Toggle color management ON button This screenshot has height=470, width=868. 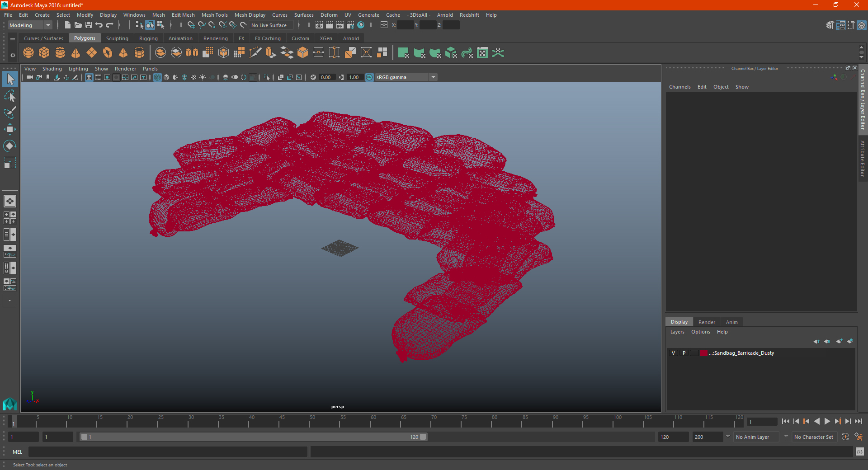click(x=369, y=77)
